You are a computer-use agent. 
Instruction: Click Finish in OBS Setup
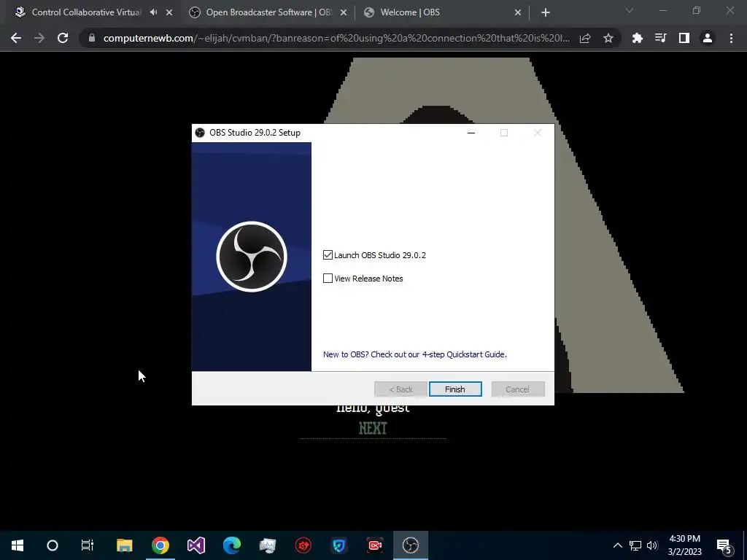tap(455, 389)
